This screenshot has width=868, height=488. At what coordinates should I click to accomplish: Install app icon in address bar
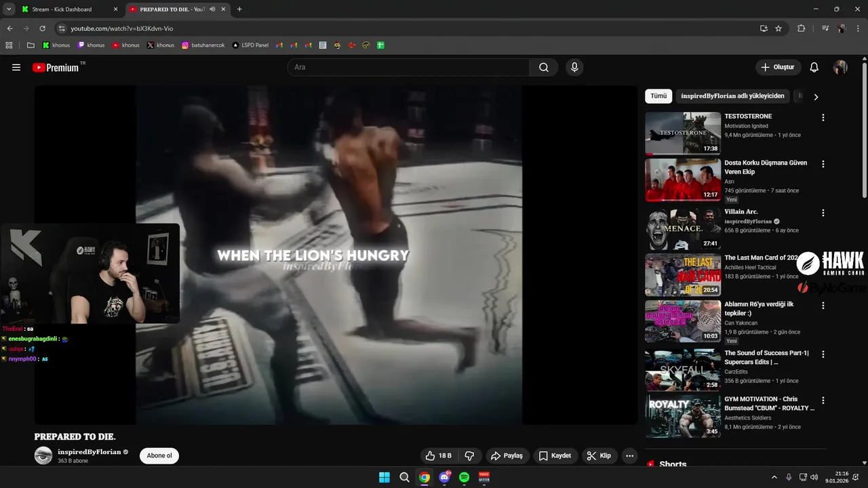click(x=764, y=28)
